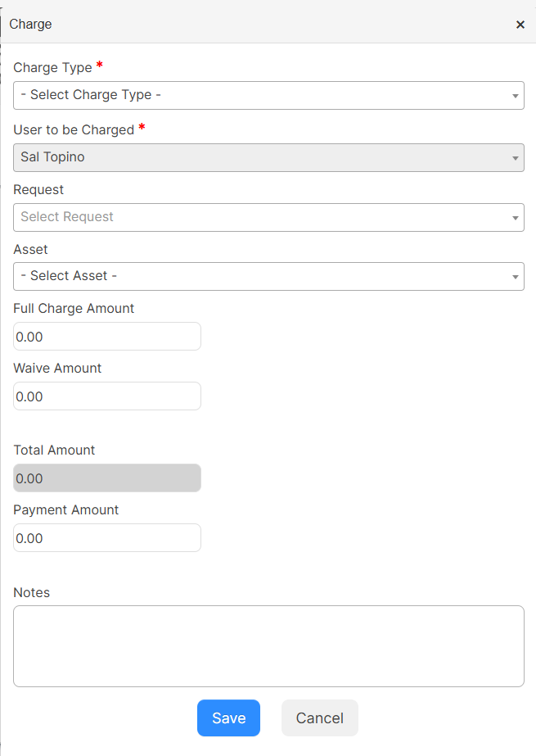Viewport: 536px width, 756px height.
Task: Click the arrow beside Sal Topino
Action: tap(515, 158)
